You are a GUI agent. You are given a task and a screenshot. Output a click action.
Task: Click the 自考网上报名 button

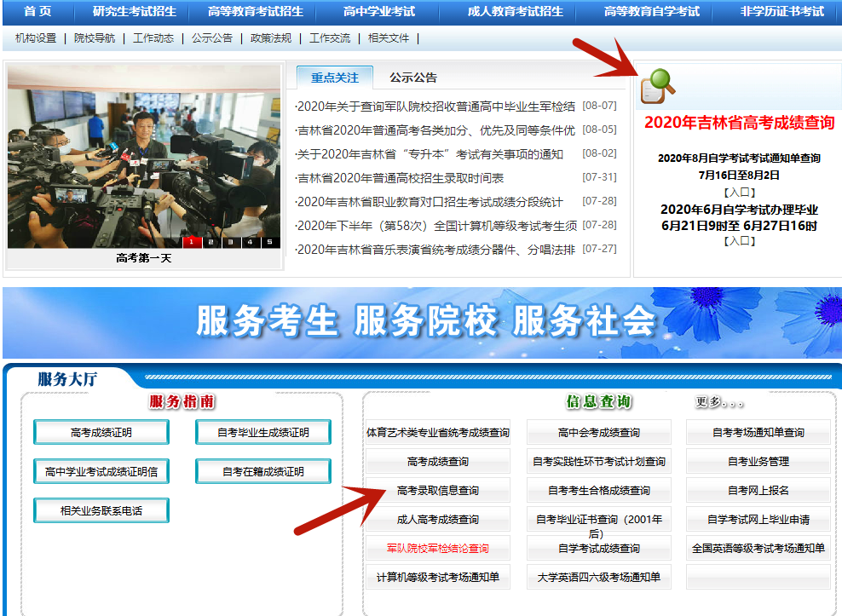click(758, 490)
